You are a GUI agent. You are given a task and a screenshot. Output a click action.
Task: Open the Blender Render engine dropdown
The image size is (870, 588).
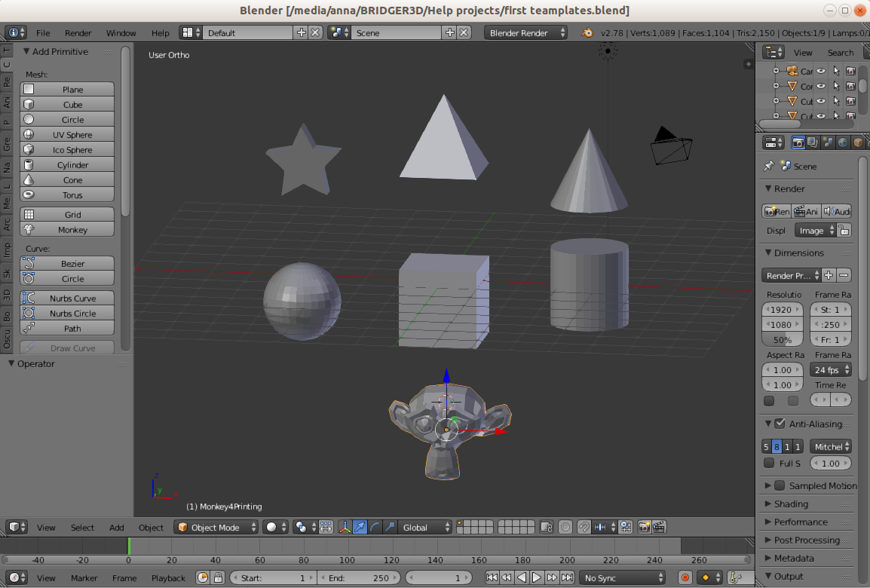pyautogui.click(x=526, y=32)
